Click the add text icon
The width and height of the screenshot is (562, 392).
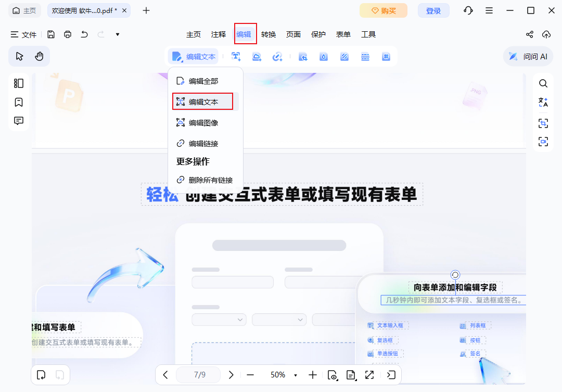tap(236, 57)
